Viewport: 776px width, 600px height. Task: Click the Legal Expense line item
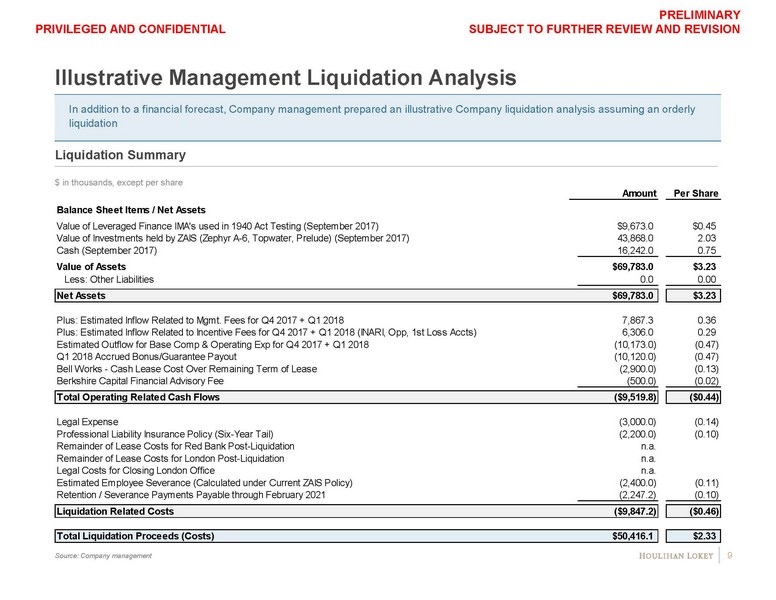point(88,422)
